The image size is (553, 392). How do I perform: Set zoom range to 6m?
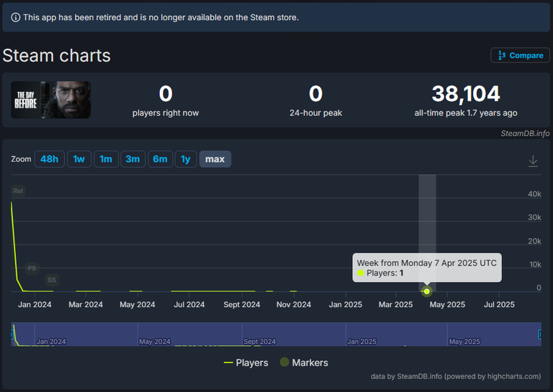pos(160,159)
